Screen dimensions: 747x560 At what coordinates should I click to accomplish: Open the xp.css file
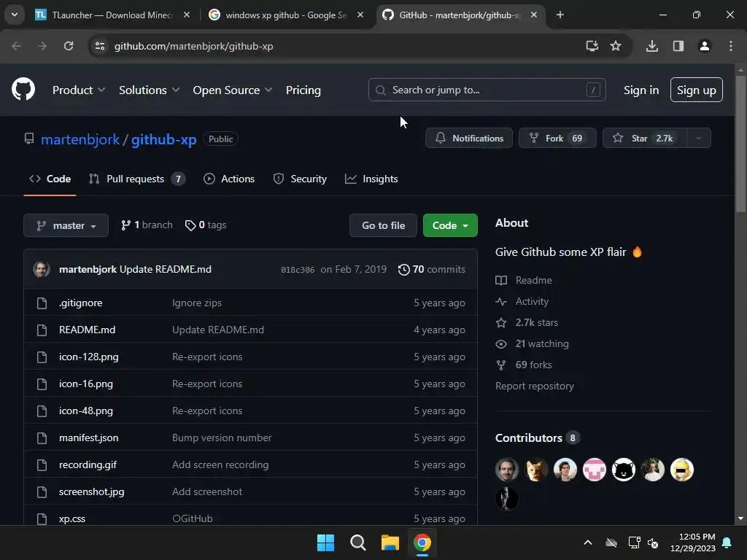click(72, 518)
